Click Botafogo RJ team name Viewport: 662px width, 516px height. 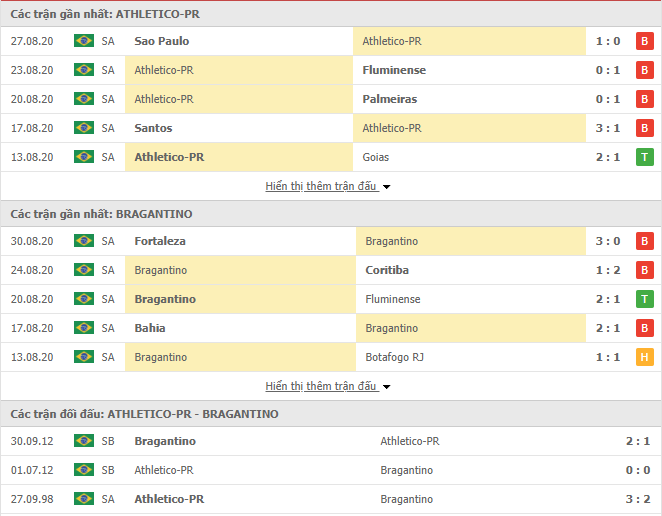click(394, 357)
